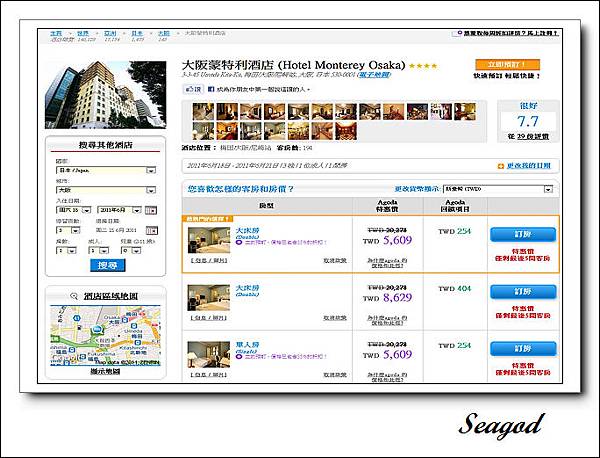Click the 顯示地圖 link below the map

point(105,372)
